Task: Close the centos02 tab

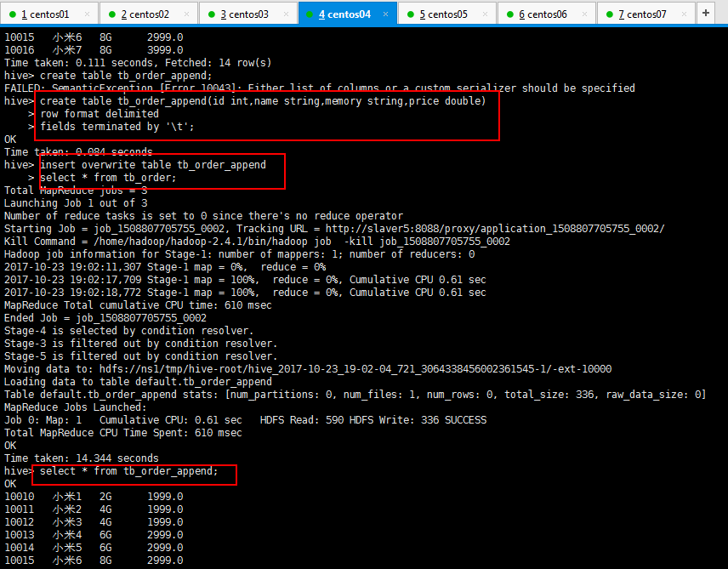Action: [x=186, y=14]
